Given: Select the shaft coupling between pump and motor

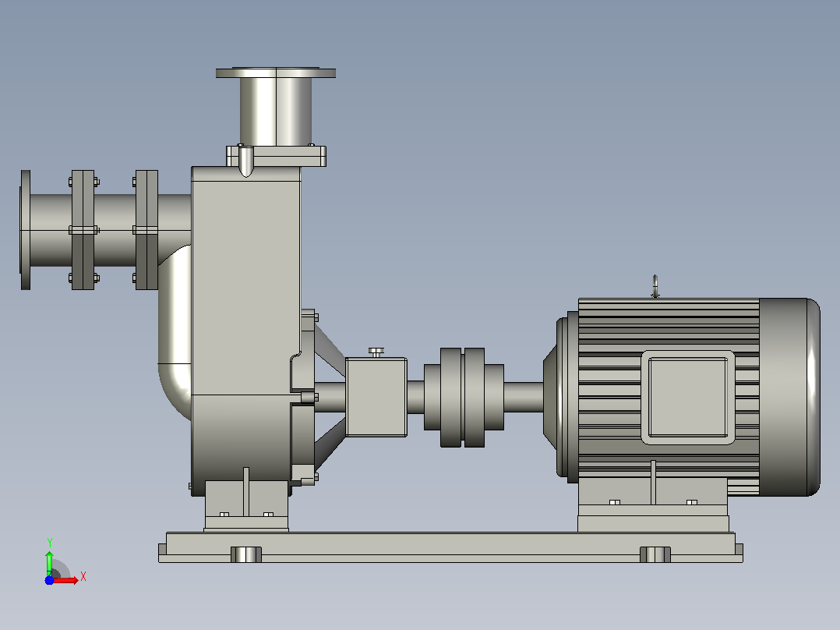Looking at the screenshot, I should (x=464, y=398).
